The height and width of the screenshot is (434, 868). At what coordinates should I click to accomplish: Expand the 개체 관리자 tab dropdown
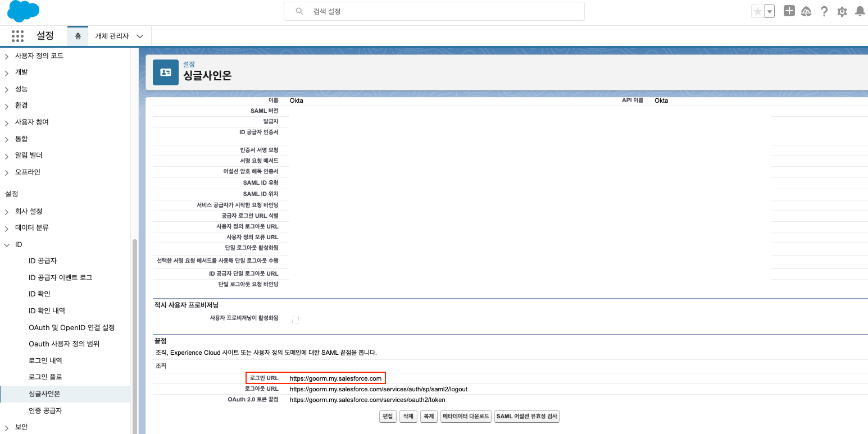pyautogui.click(x=140, y=36)
